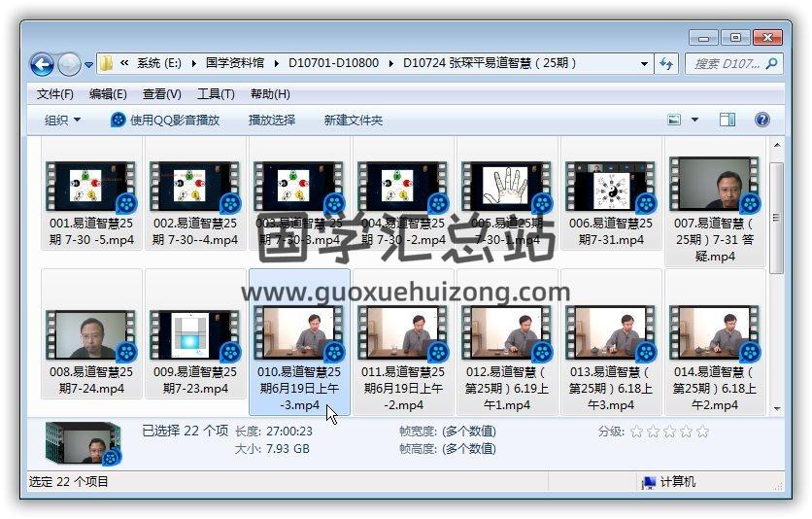The width and height of the screenshot is (812, 519).
Task: Rate one star in 分级
Action: [637, 431]
